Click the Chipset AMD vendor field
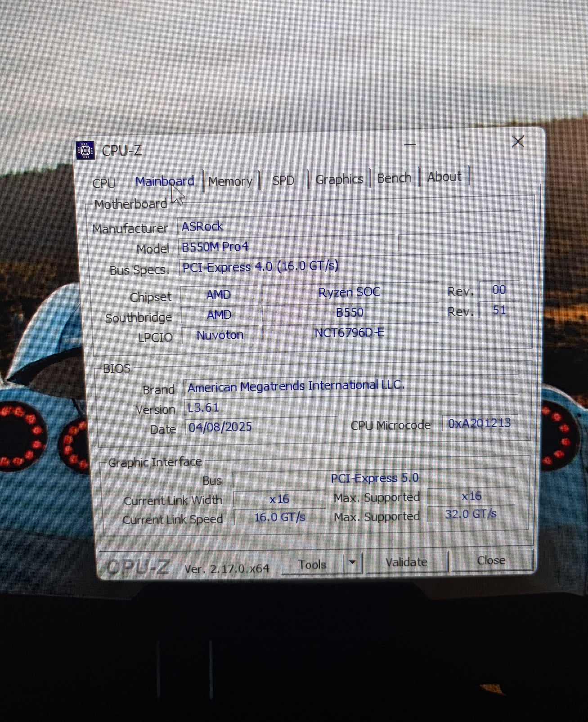The height and width of the screenshot is (722, 588). 219,295
